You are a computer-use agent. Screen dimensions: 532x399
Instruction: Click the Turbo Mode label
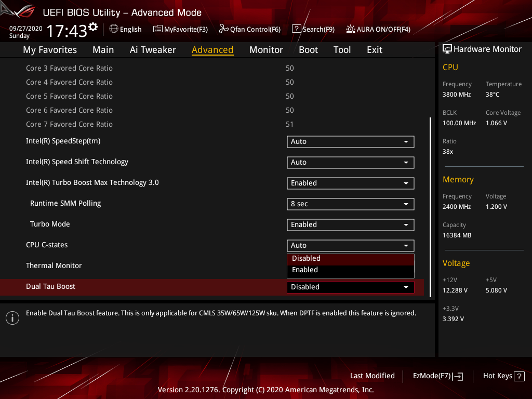pyautogui.click(x=50, y=224)
